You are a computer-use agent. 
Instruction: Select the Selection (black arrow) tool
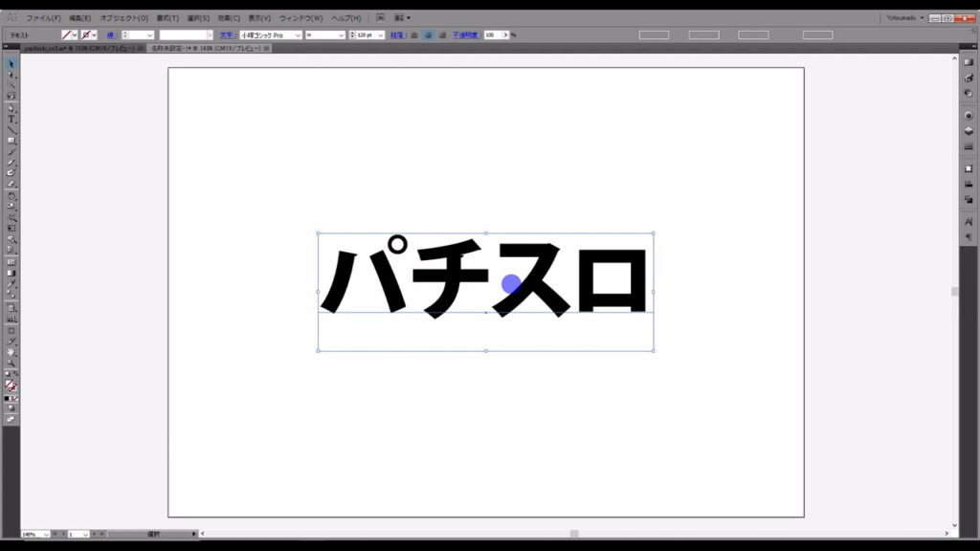point(11,64)
